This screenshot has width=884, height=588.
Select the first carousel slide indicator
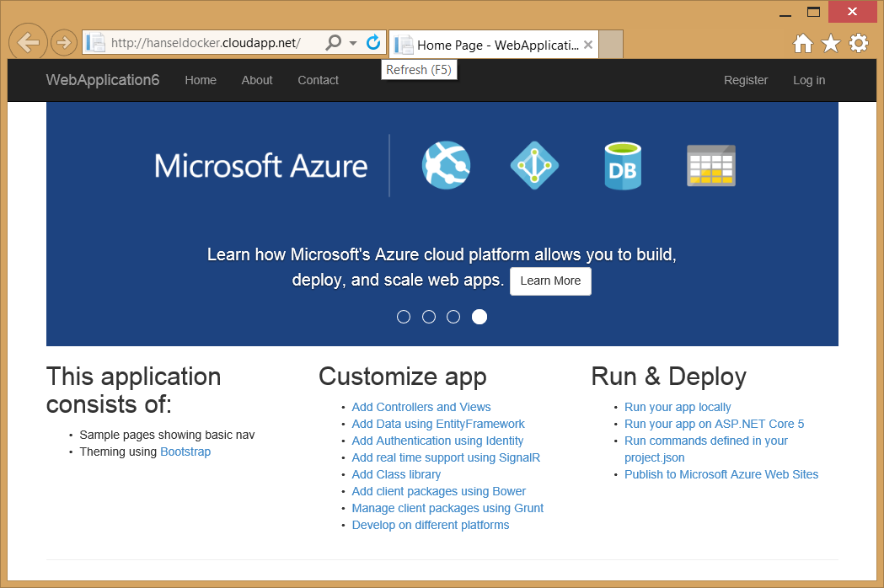pyautogui.click(x=404, y=317)
